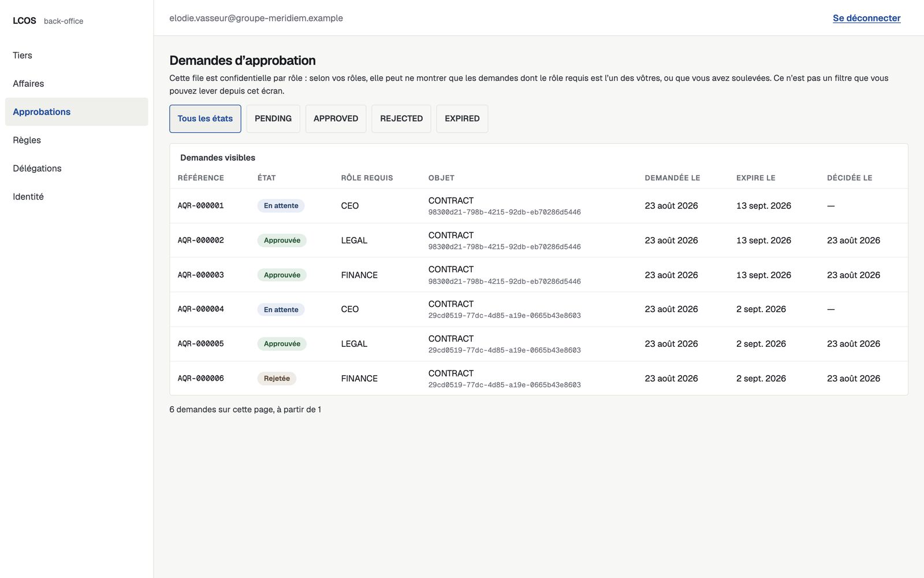Click the RÔLE REQUIS column header
The image size is (924, 578).
367,178
